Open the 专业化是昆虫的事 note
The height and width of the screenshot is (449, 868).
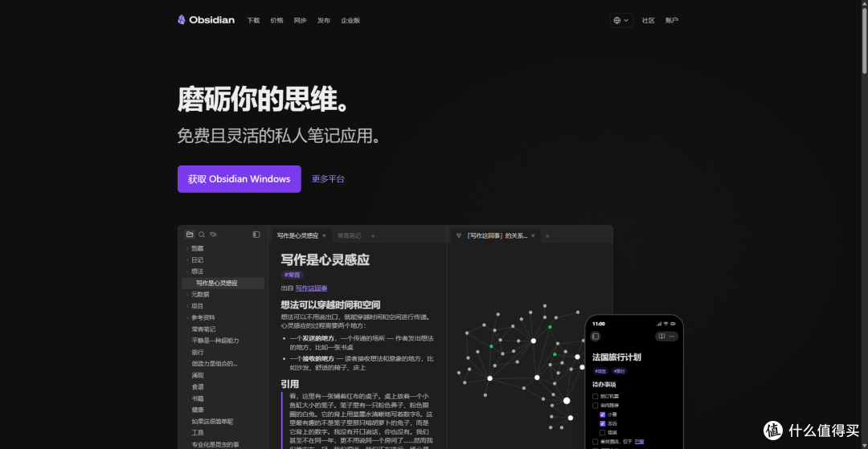click(x=215, y=444)
